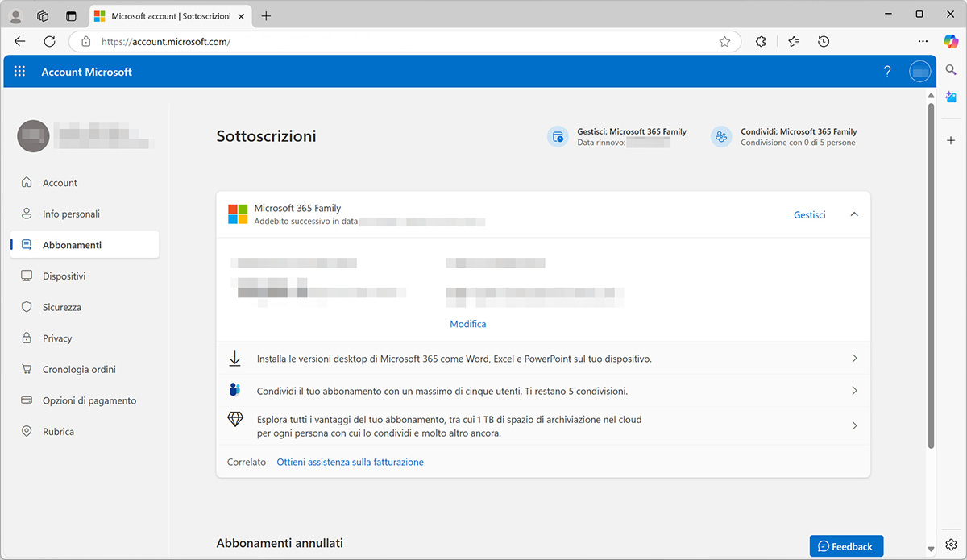Open the Microsoft app launcher grid
The image size is (967, 560).
(19, 71)
